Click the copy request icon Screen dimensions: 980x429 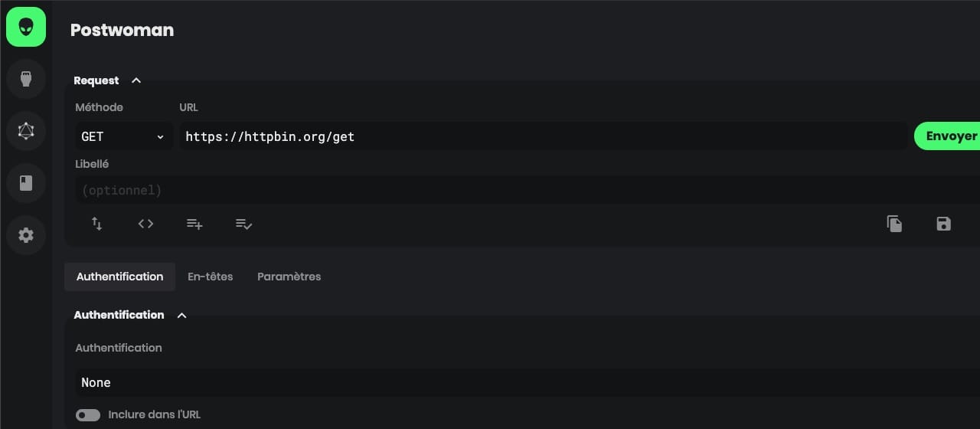894,224
